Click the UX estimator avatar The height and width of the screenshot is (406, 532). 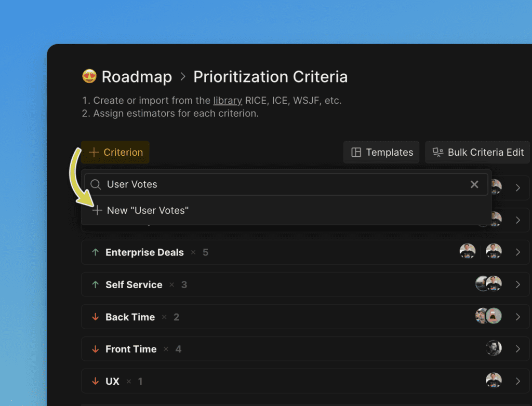coord(494,381)
